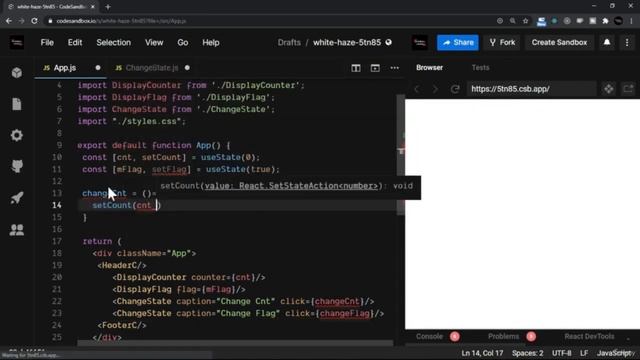Click Chrome address bar
Screen dimensions: 640x360
pos(269,21)
